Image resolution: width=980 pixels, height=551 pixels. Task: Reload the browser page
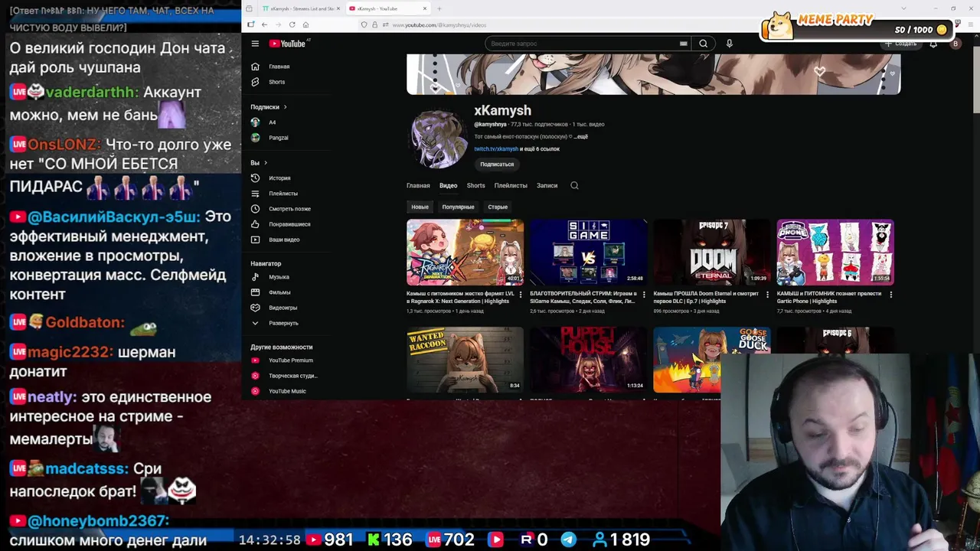pos(292,24)
